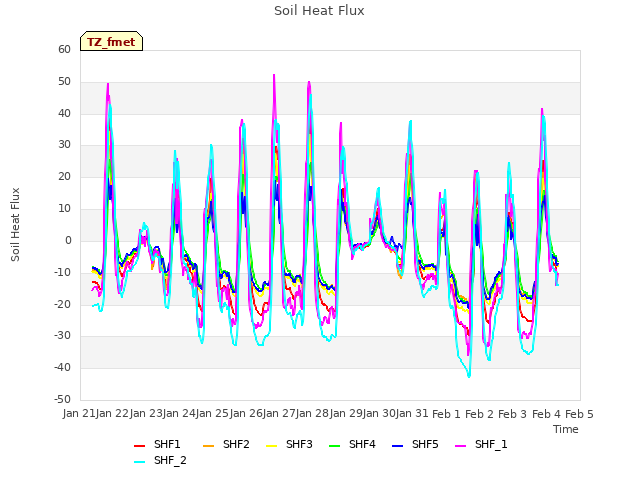Click the 40 y-axis tick label
Image resolution: width=640 pixels, height=480 pixels.
[64, 113]
